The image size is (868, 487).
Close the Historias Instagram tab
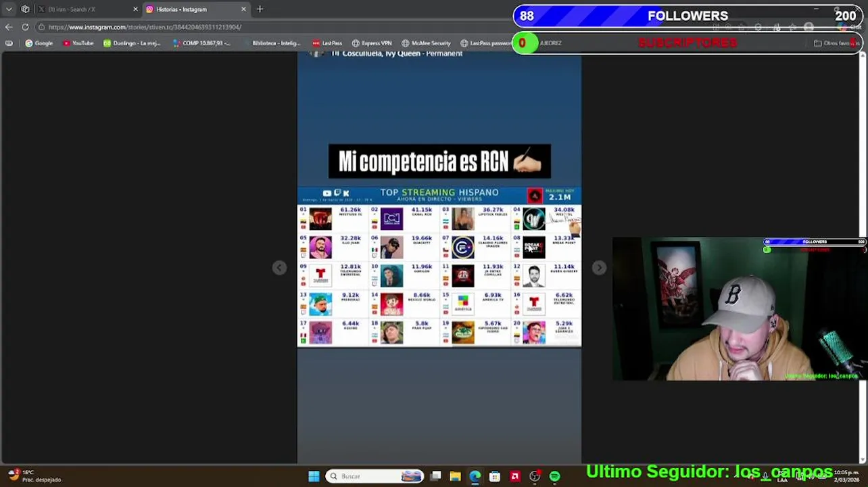click(x=243, y=9)
